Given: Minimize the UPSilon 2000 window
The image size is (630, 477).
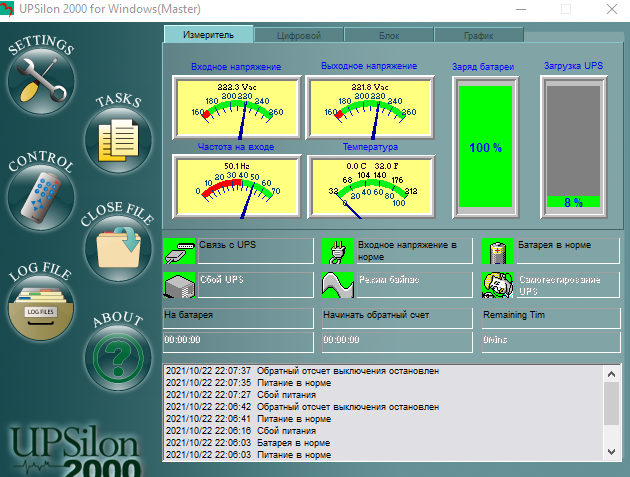Looking at the screenshot, I should coord(521,9).
